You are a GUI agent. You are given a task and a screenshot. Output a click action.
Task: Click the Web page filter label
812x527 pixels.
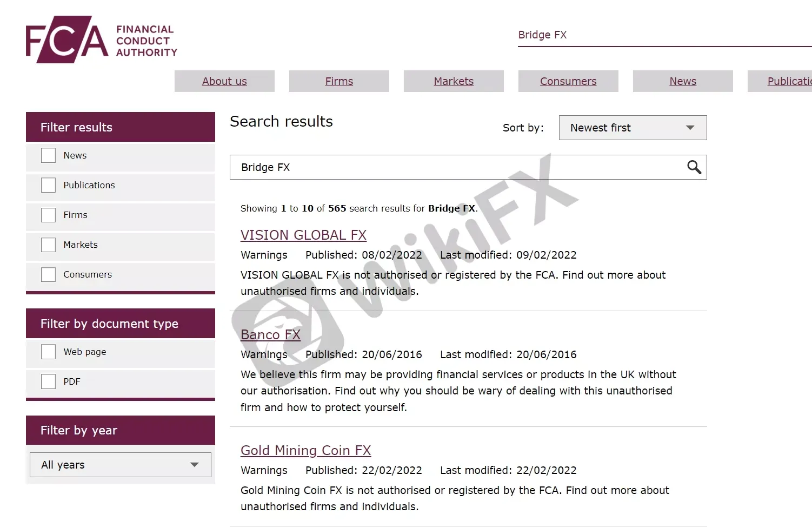[x=85, y=352]
